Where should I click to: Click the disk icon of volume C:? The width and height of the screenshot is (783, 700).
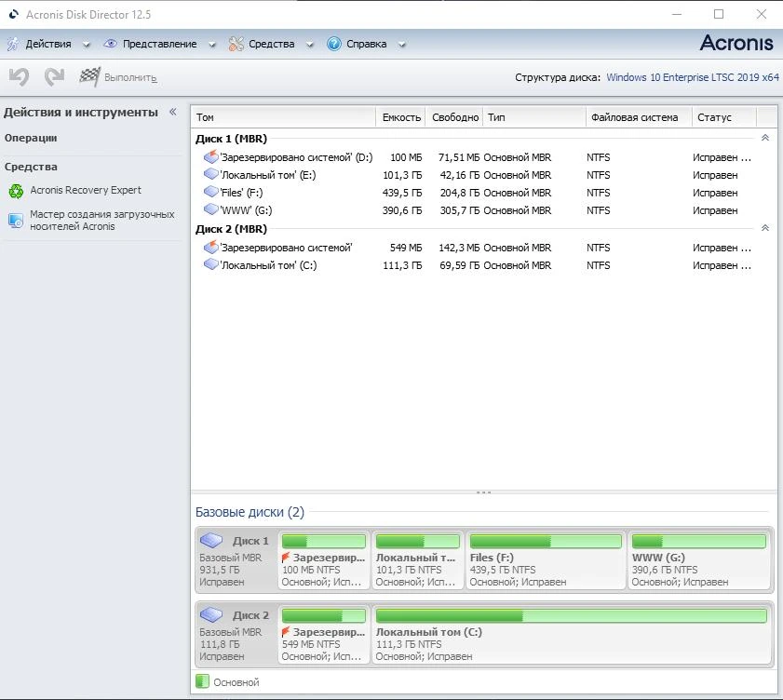click(210, 264)
